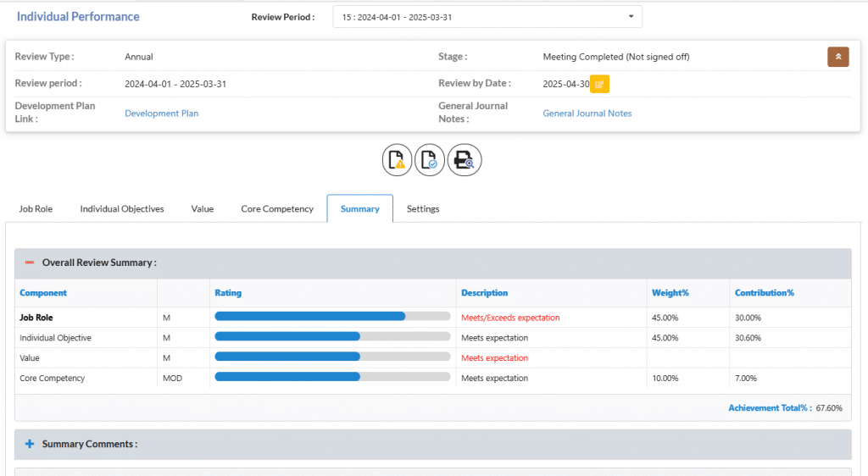The image size is (868, 476).
Task: Click the document warning icon button
Action: (397, 160)
